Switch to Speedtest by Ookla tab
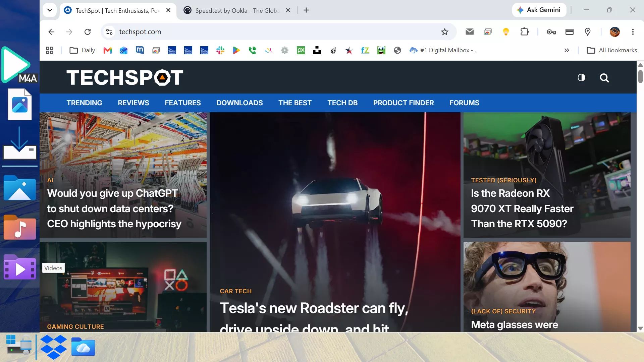Viewport: 644px width, 362px height. tap(237, 10)
